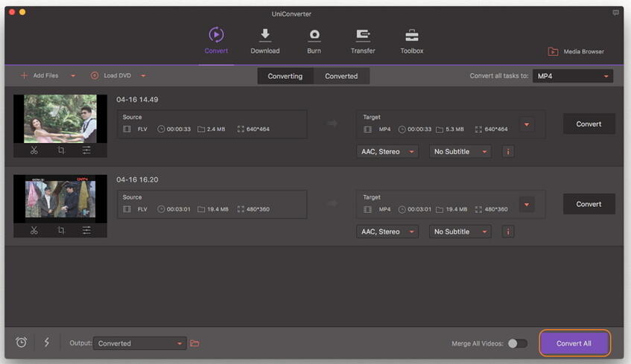Switch to the Download tab

pyautogui.click(x=264, y=40)
